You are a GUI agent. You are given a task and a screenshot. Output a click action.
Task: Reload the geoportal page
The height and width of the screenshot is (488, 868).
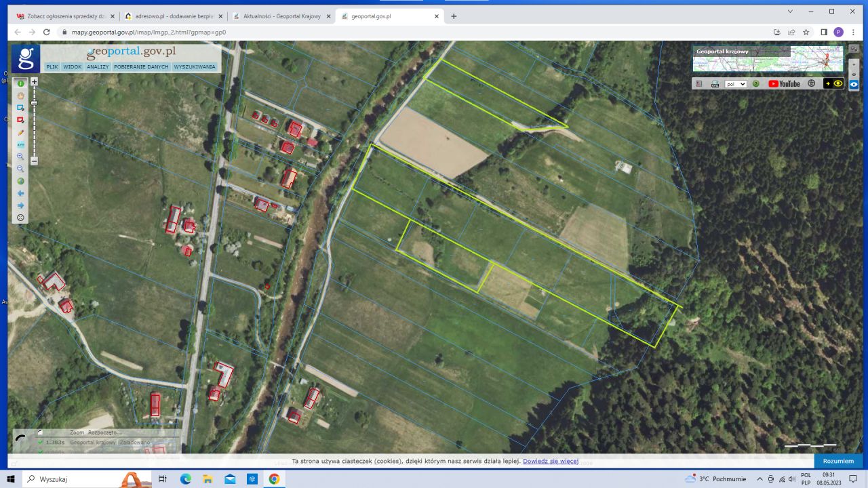click(47, 32)
